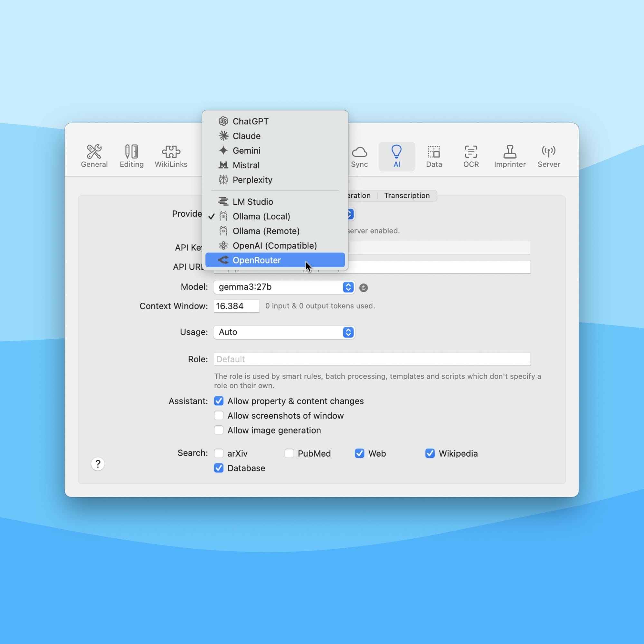Screen dimensions: 644x644
Task: Switch to the Transcription tab
Action: click(407, 196)
